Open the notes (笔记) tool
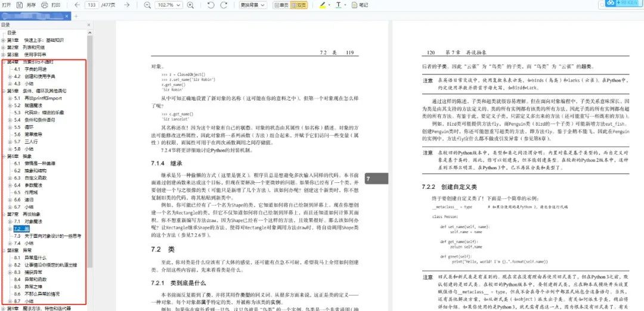644x311 pixels. [360, 5]
